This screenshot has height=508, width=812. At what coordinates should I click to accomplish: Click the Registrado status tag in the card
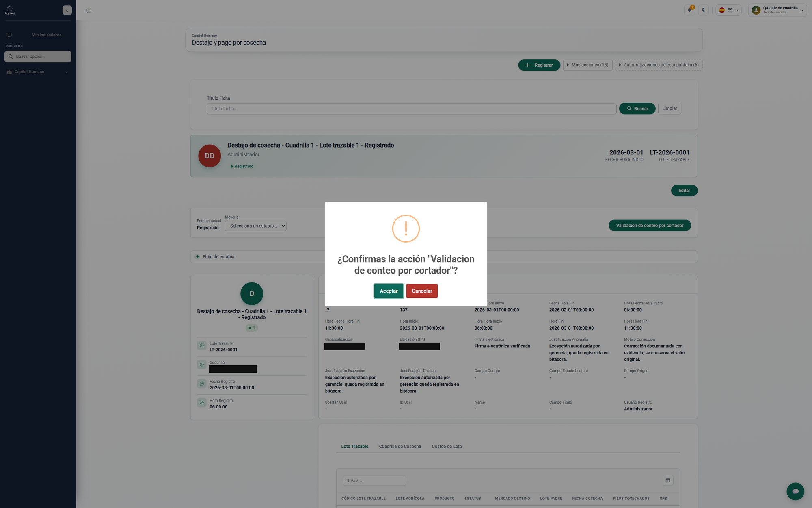pyautogui.click(x=242, y=167)
